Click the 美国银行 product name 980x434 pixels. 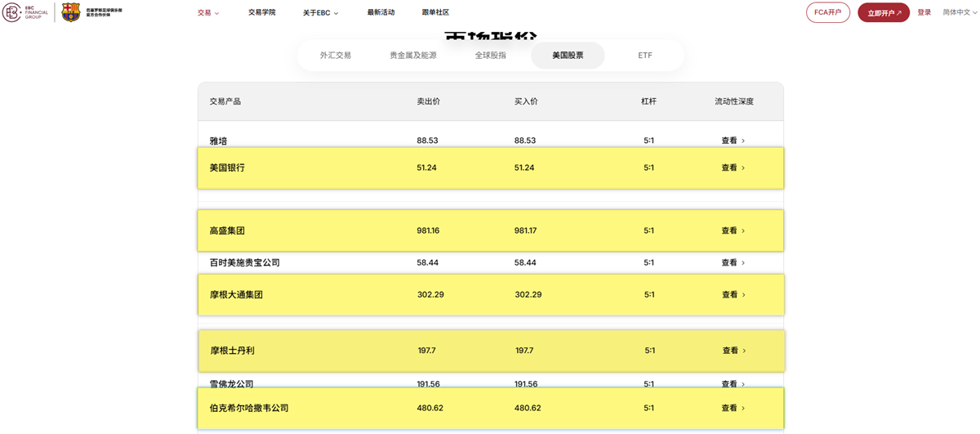227,168
